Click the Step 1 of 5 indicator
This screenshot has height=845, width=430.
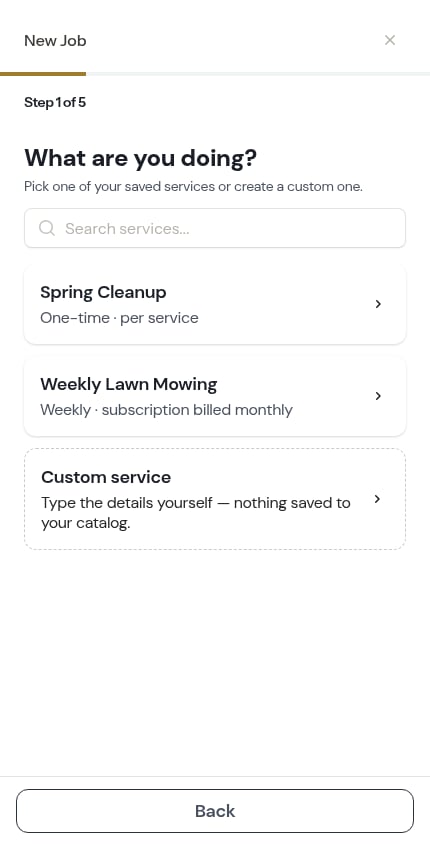(x=55, y=102)
